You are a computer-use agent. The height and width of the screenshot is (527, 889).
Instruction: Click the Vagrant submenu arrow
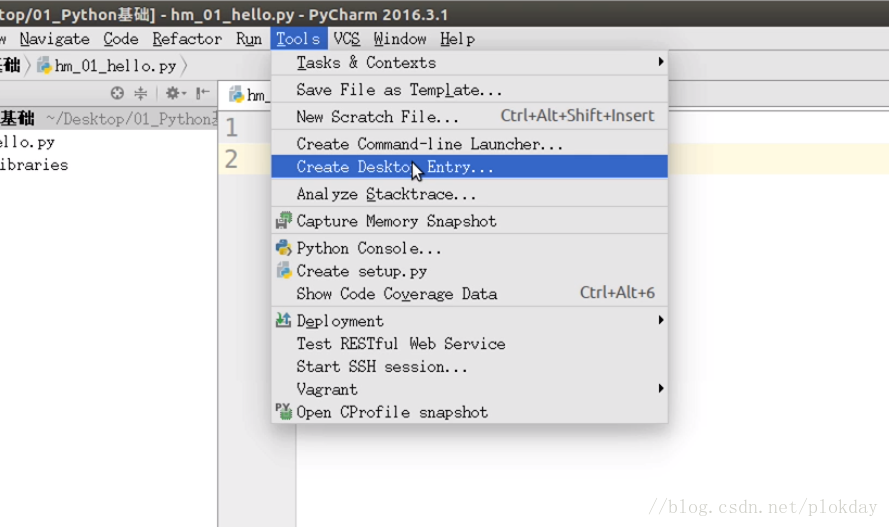coord(661,388)
